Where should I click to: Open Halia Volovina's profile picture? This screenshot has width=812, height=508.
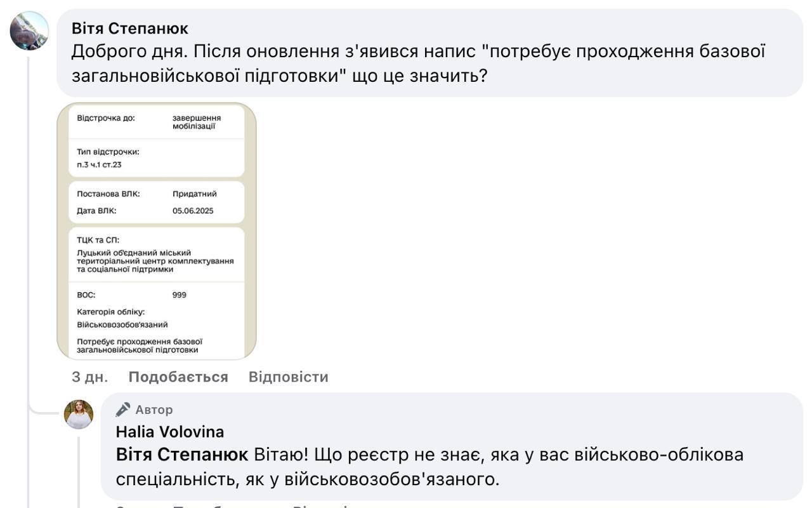(x=79, y=415)
